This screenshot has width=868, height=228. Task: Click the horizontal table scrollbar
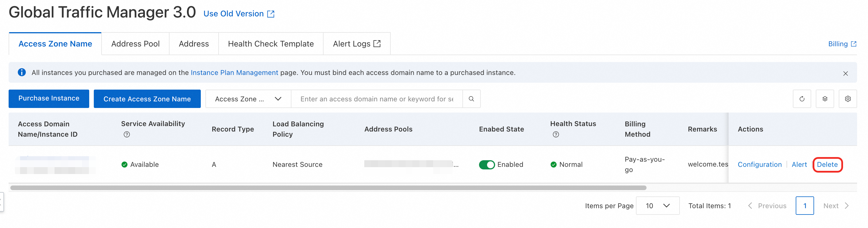click(328, 188)
